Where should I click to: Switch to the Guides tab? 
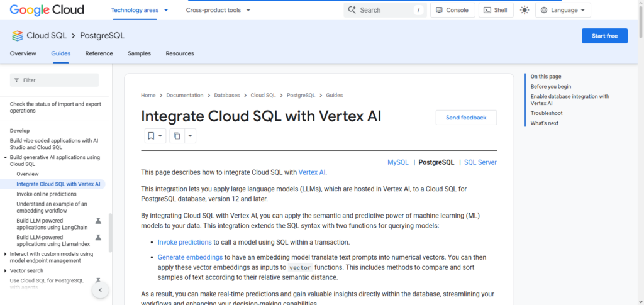coord(61,53)
